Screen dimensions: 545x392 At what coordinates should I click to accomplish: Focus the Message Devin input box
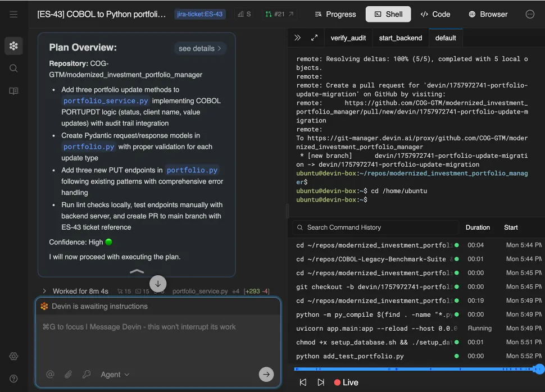point(158,327)
